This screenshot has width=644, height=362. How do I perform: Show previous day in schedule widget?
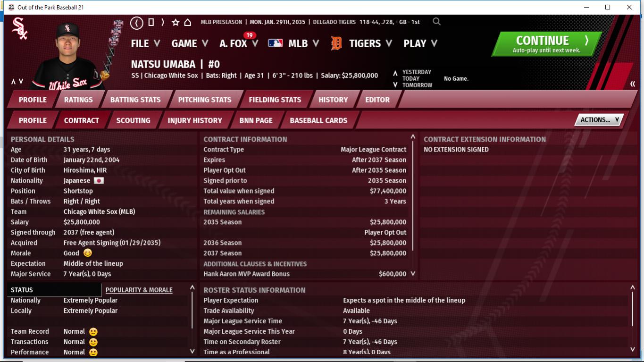(395, 73)
